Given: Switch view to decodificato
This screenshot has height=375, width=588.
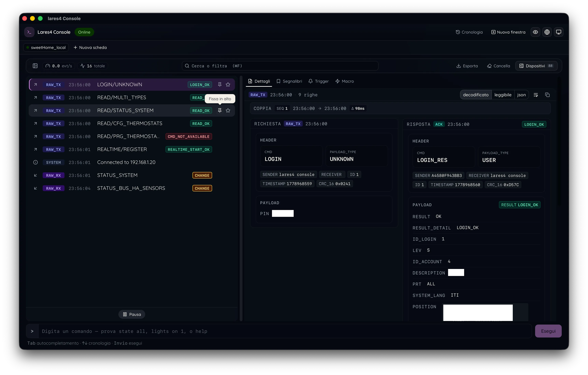Looking at the screenshot, I should tap(476, 95).
